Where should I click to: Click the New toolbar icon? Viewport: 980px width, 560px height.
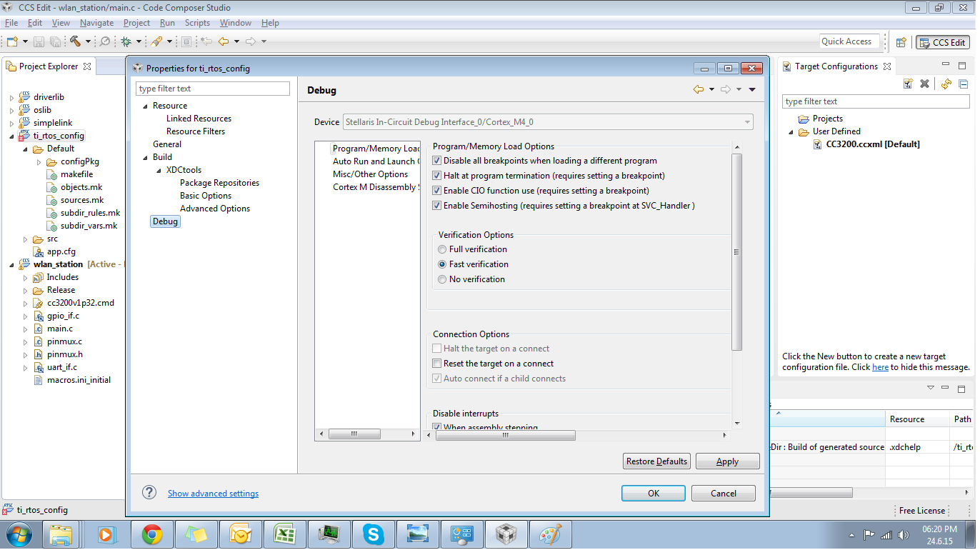pos(12,41)
